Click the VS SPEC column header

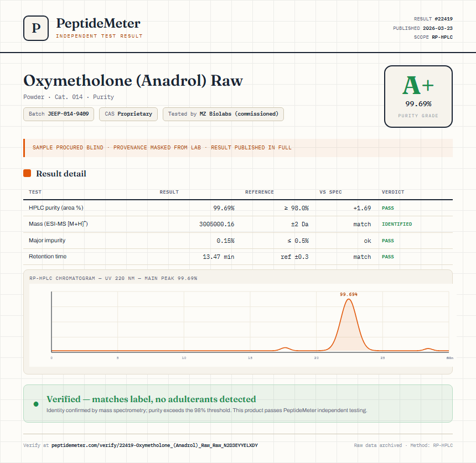pos(330,192)
